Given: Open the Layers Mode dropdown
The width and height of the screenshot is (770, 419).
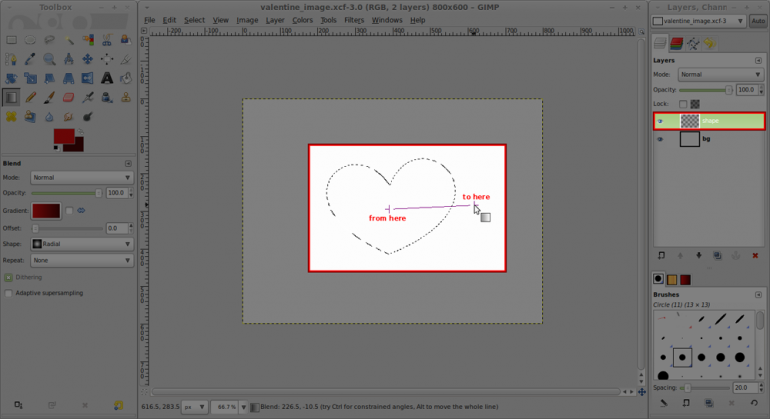Looking at the screenshot, I should point(720,75).
